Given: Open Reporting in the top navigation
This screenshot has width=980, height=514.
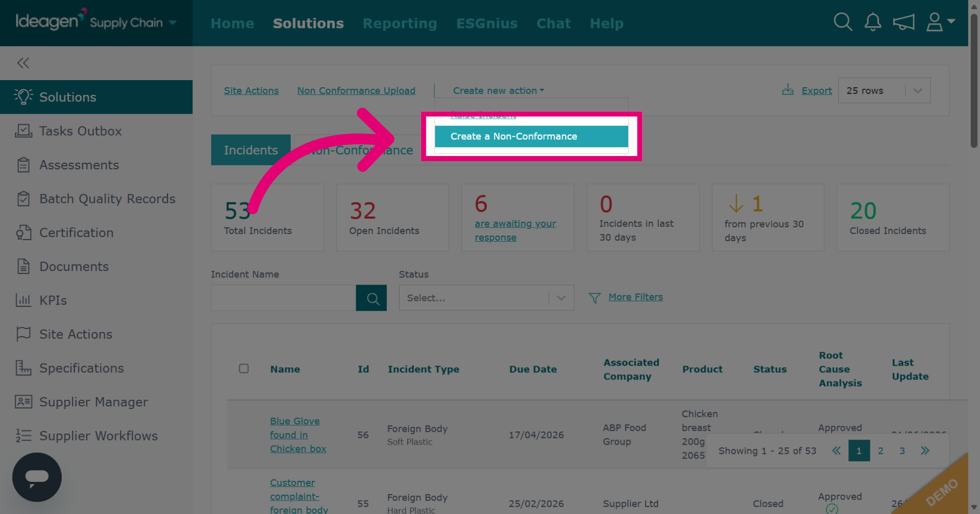Looking at the screenshot, I should [400, 23].
